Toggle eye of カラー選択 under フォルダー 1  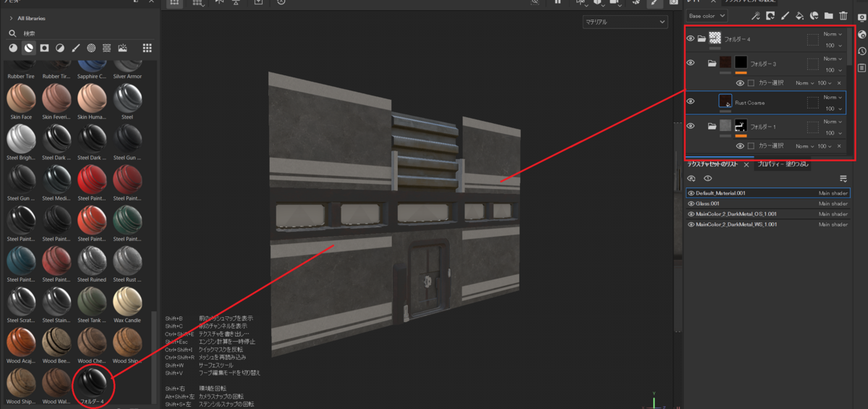click(x=740, y=146)
